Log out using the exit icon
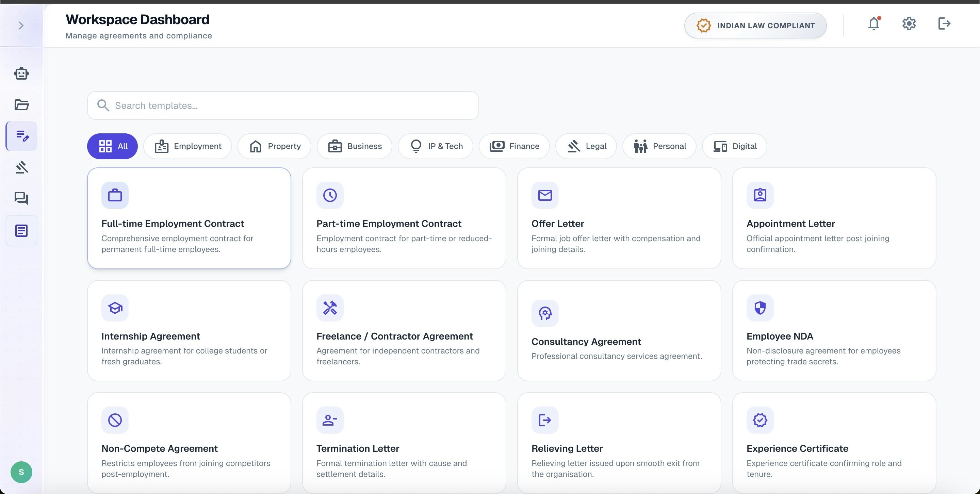Screen dimensions: 980x494 pyautogui.click(x=944, y=23)
